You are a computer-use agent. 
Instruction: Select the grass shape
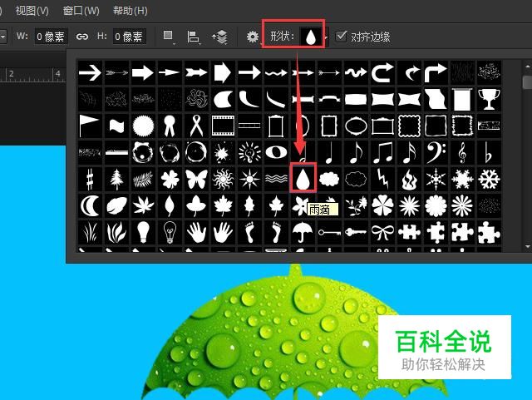90,233
